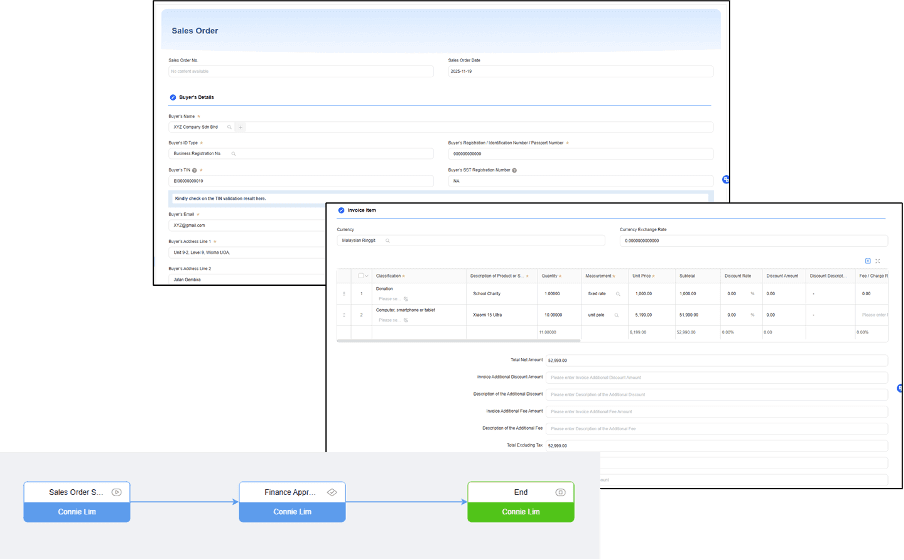
Task: Open the unit Measurement selector in row 2
Action: [604, 315]
